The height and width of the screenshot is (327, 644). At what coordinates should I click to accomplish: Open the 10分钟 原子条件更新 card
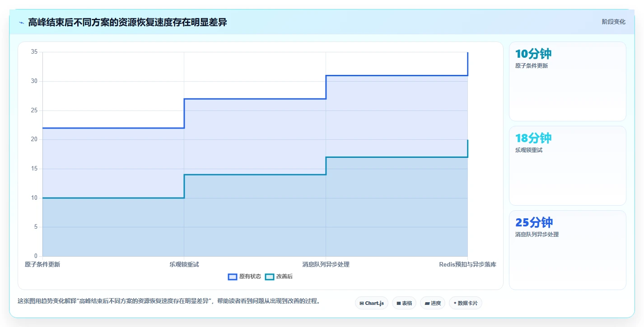pos(568,81)
